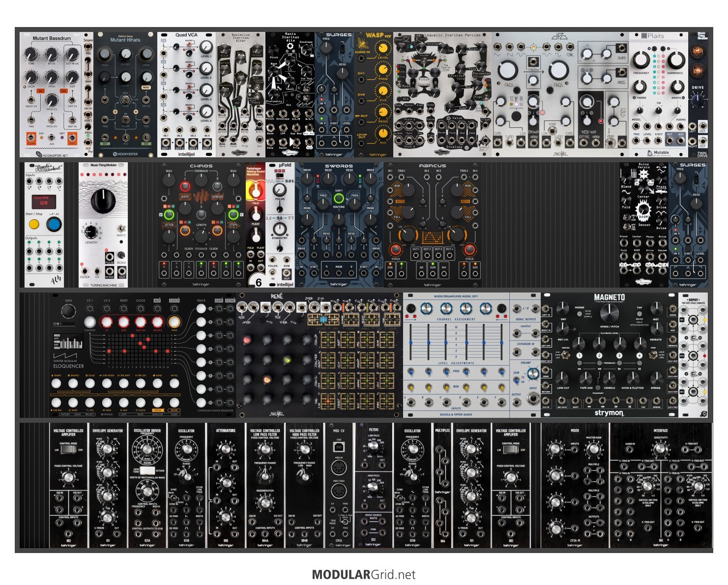Click the Eloquencer GATE LEN button
728x585 pixels.
(x=141, y=322)
